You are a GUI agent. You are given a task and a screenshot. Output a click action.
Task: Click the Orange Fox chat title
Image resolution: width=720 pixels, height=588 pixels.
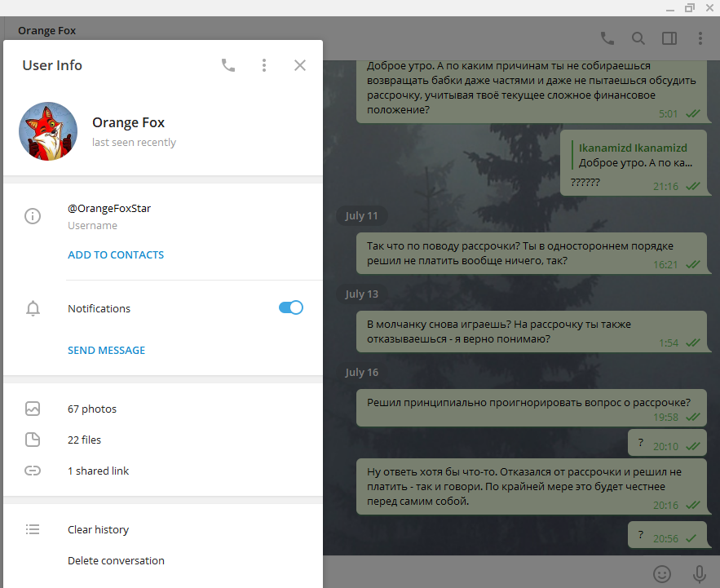coord(46,31)
